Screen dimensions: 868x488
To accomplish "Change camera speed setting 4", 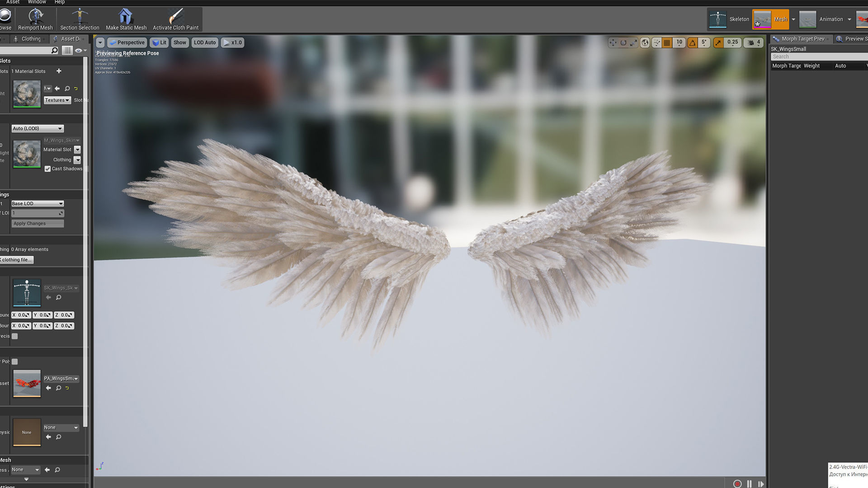I will pyautogui.click(x=754, y=42).
